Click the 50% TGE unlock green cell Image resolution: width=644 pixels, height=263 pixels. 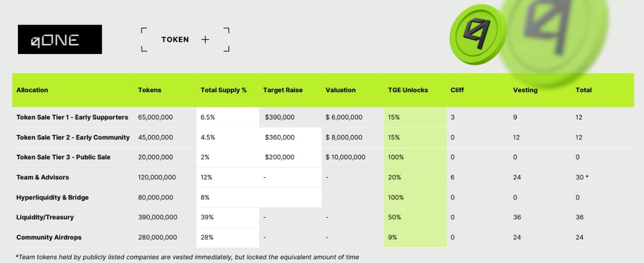point(395,217)
